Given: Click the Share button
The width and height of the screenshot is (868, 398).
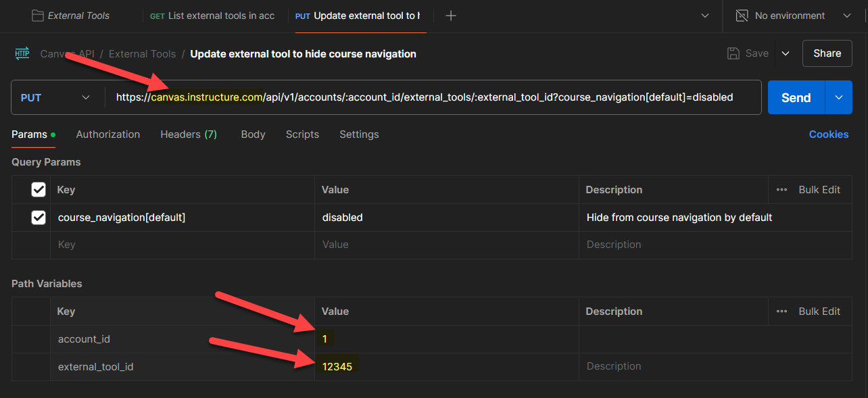Looking at the screenshot, I should click(x=827, y=53).
